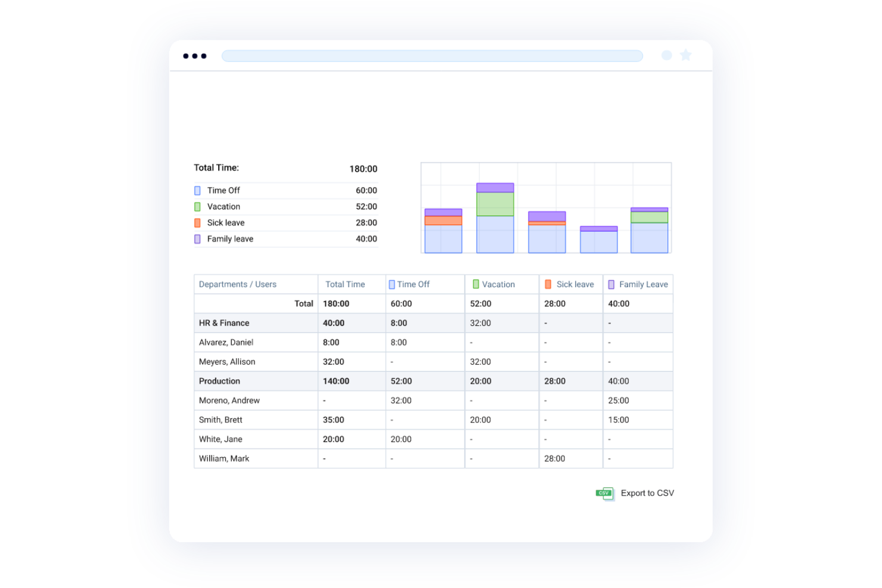
Task: Click the Sick leave column header swatch
Action: (548, 284)
